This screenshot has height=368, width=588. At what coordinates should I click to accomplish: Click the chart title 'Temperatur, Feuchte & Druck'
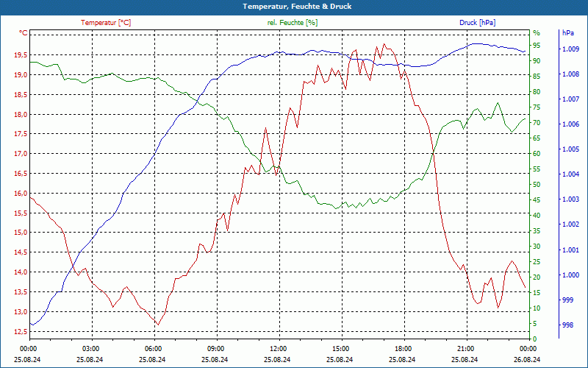[x=297, y=7]
